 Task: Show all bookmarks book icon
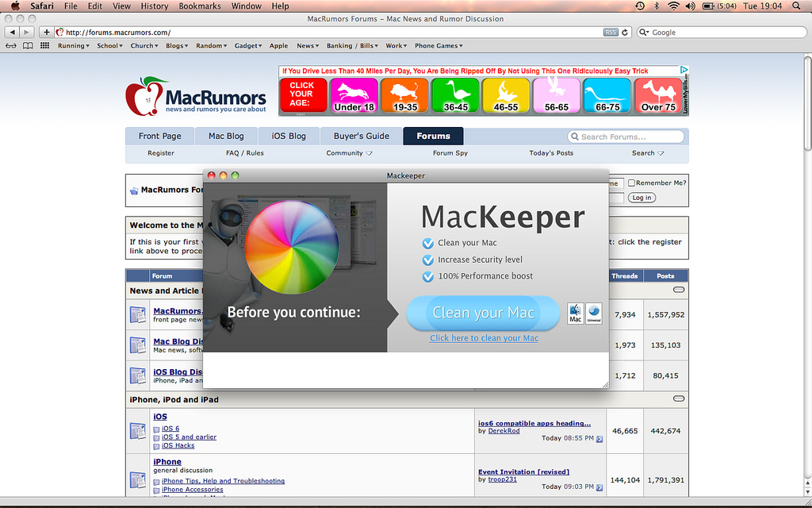click(x=28, y=45)
